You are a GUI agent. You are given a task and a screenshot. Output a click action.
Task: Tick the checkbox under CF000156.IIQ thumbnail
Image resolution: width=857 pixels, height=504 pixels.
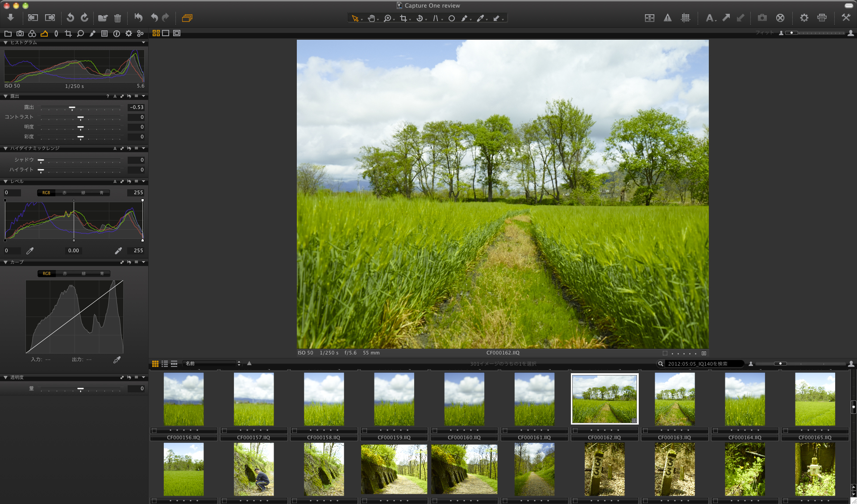click(154, 431)
